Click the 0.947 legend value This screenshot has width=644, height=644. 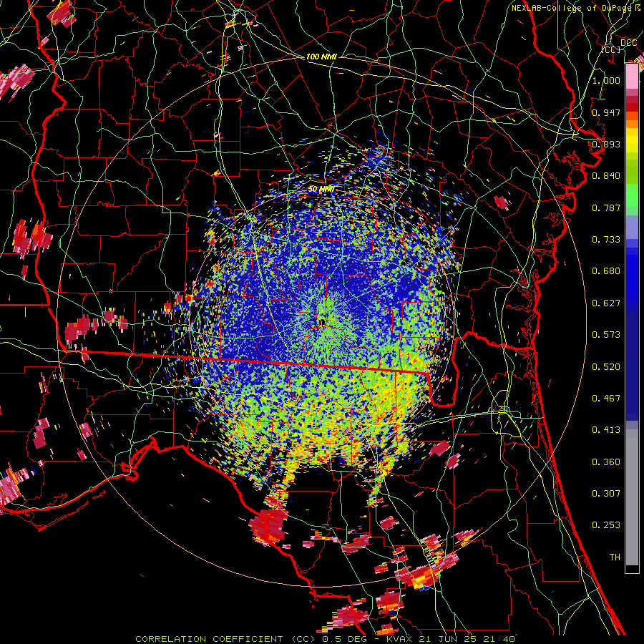606,112
